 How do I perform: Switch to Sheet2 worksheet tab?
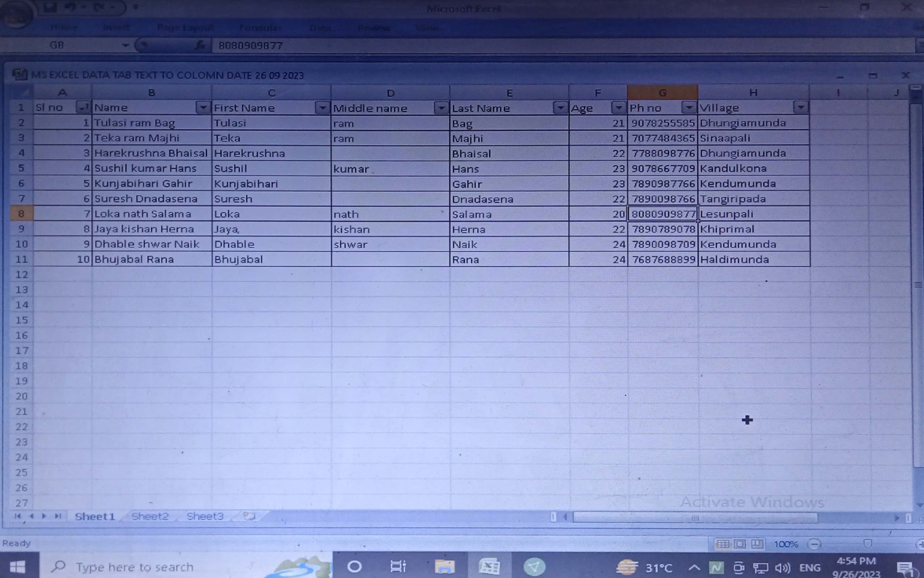[150, 516]
